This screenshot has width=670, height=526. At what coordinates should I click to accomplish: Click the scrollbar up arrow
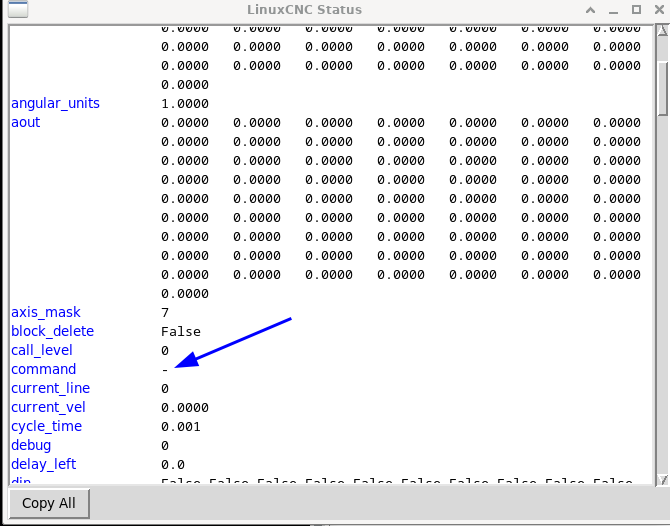point(663,30)
